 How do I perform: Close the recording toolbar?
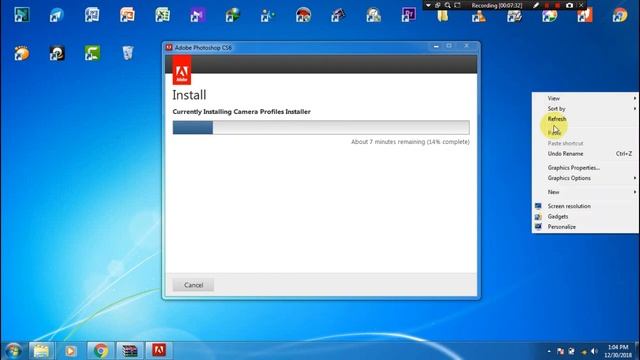click(x=581, y=5)
